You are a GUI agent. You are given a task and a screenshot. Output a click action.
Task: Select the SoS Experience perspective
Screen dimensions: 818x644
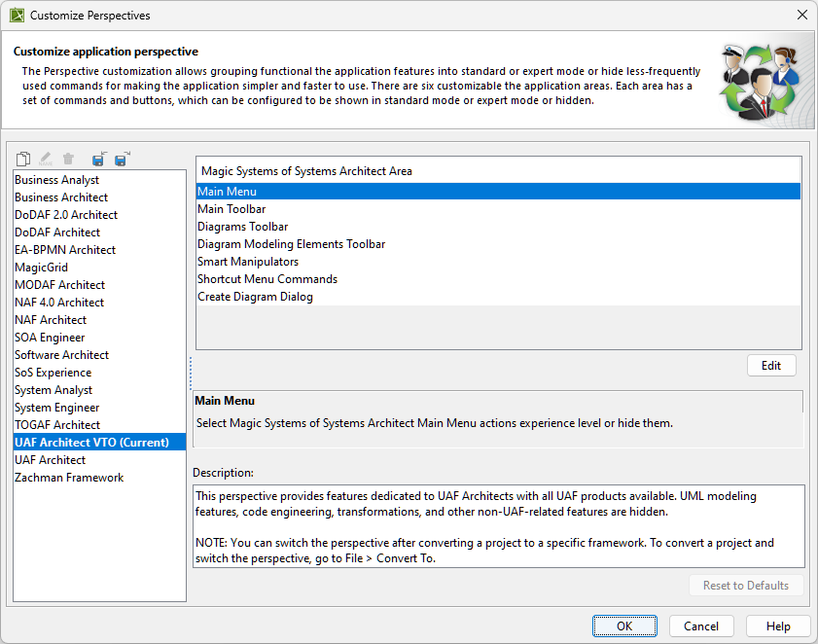click(x=99, y=373)
